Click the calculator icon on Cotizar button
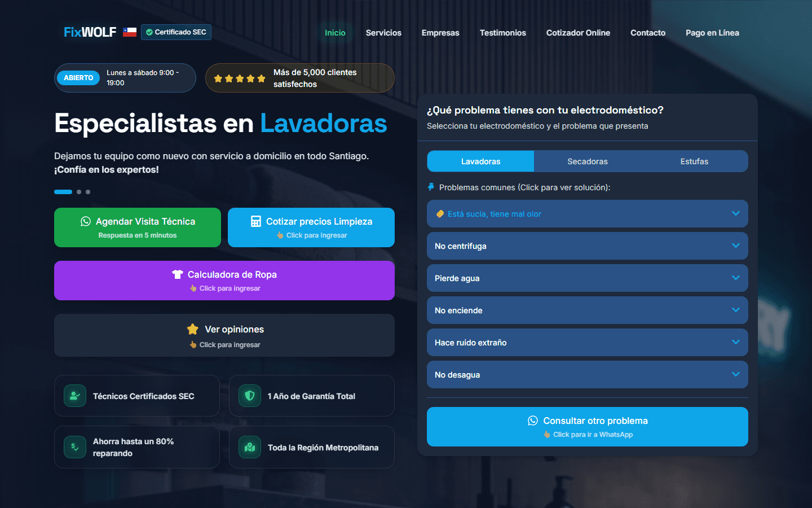This screenshot has height=508, width=812. point(256,221)
